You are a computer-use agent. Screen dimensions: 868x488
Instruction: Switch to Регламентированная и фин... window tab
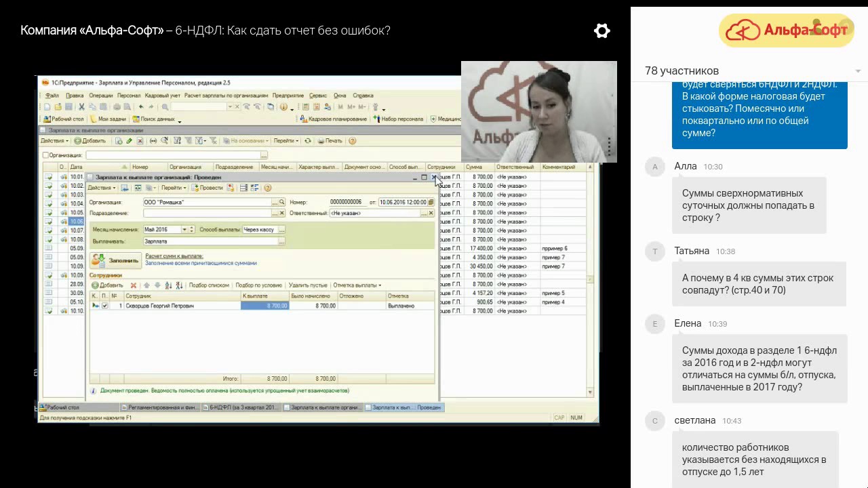pos(159,407)
